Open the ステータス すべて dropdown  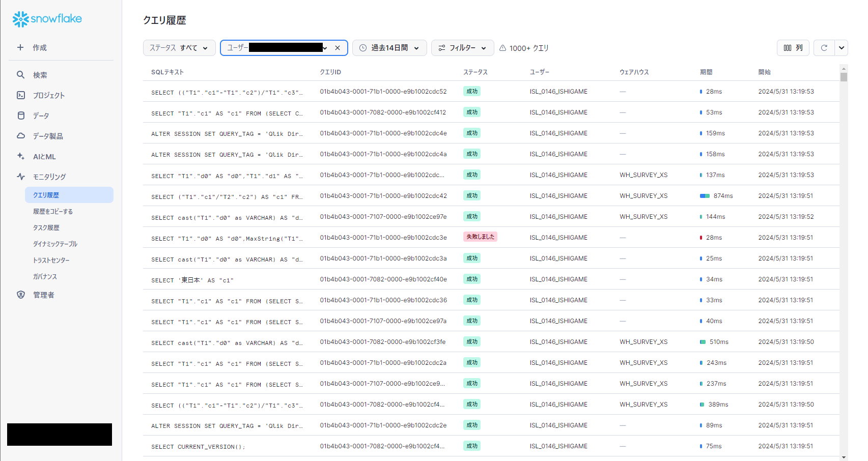pos(179,47)
